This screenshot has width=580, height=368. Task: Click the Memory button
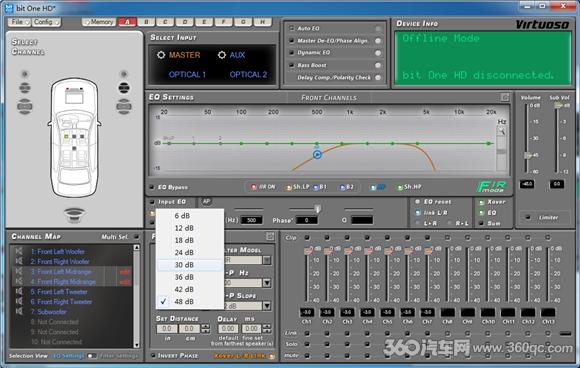click(98, 22)
